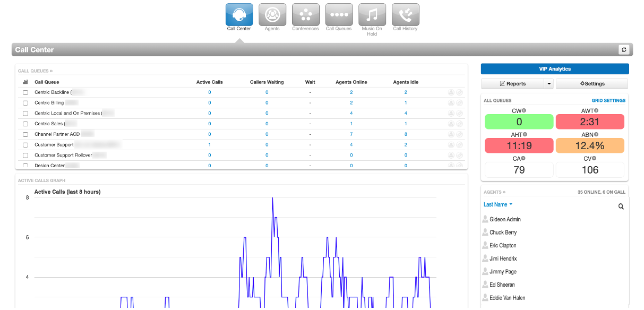The height and width of the screenshot is (310, 644).
Task: Click the agents icon in Customer Support row
Action: point(451,145)
